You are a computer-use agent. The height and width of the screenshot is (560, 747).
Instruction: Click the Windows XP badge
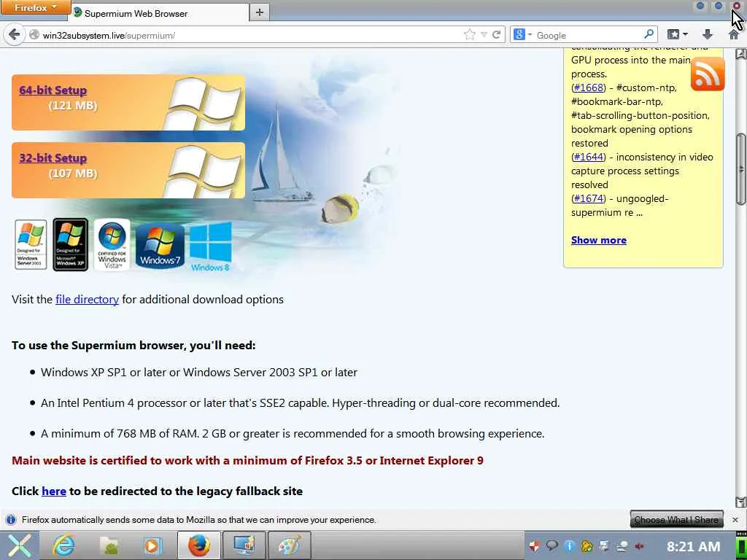[x=71, y=245]
